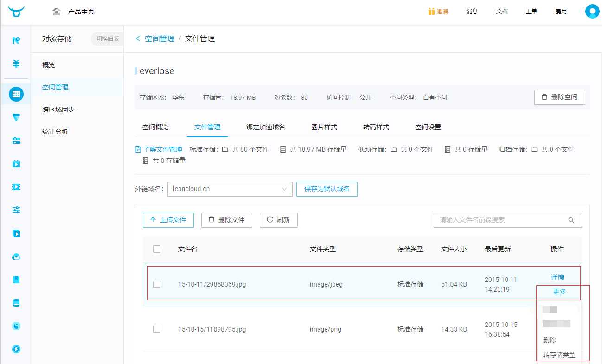This screenshot has width=602, height=364.
Task: Focus the file name prefix search field
Action: click(x=507, y=220)
